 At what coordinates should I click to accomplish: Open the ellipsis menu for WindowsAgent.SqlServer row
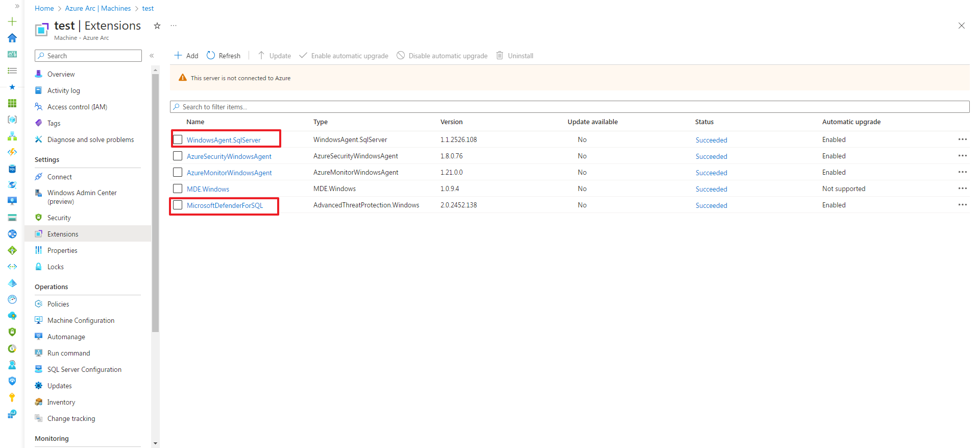pos(963,139)
